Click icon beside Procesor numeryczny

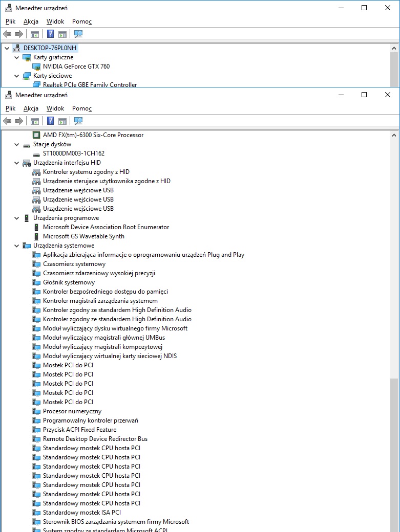pyautogui.click(x=36, y=411)
